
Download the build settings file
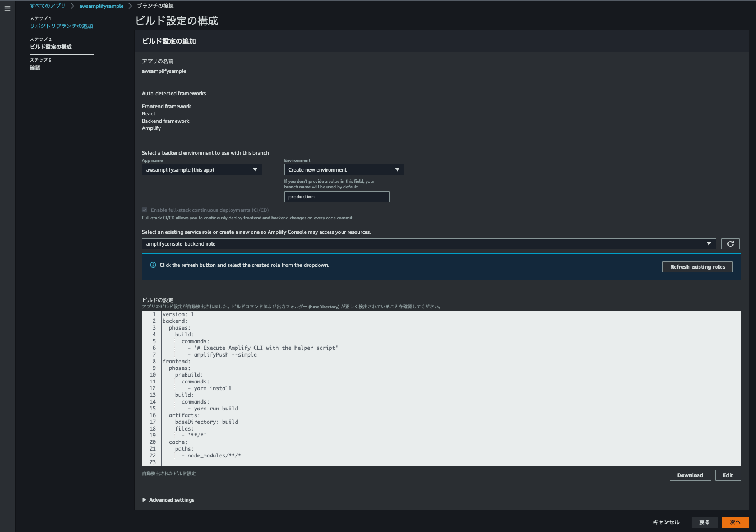(x=690, y=475)
